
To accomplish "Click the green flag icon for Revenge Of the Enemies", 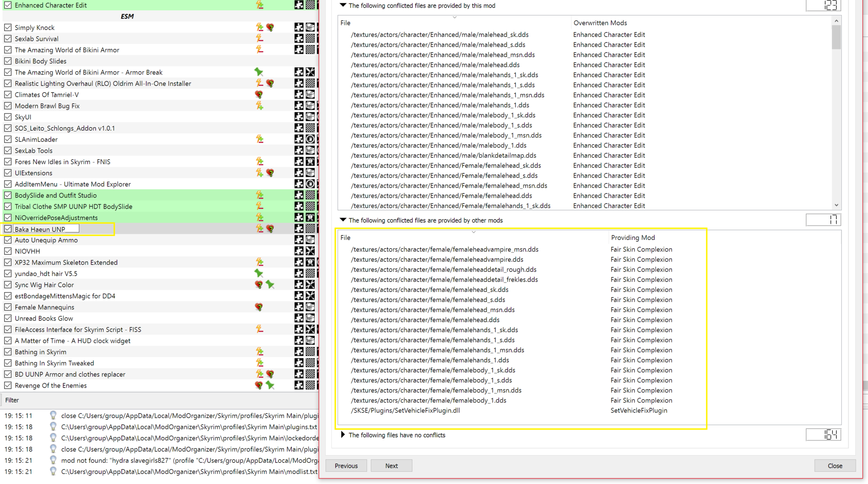I will (270, 385).
